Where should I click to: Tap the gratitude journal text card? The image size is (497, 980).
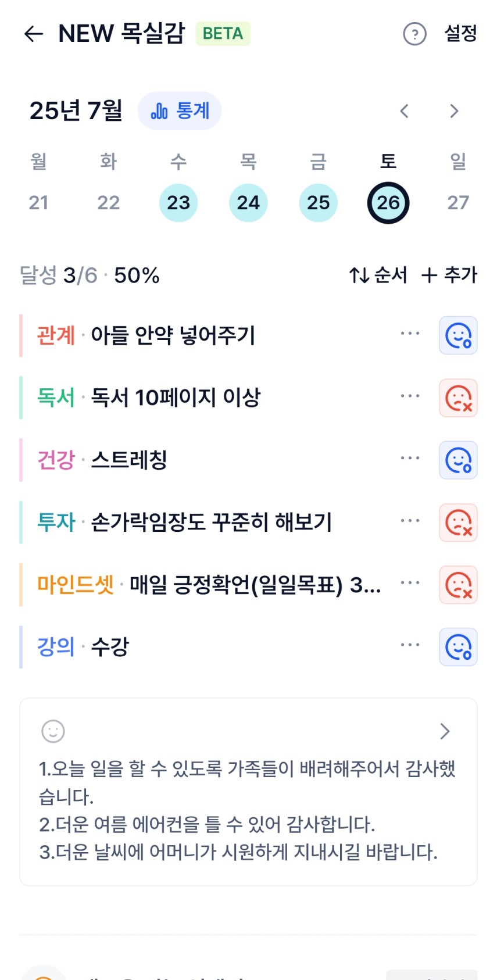tap(248, 792)
